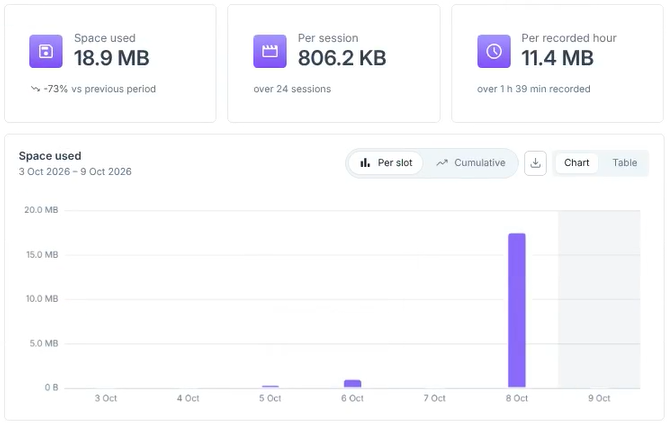Click the 11.4 MB value
The width and height of the screenshot is (667, 424).
(x=557, y=58)
